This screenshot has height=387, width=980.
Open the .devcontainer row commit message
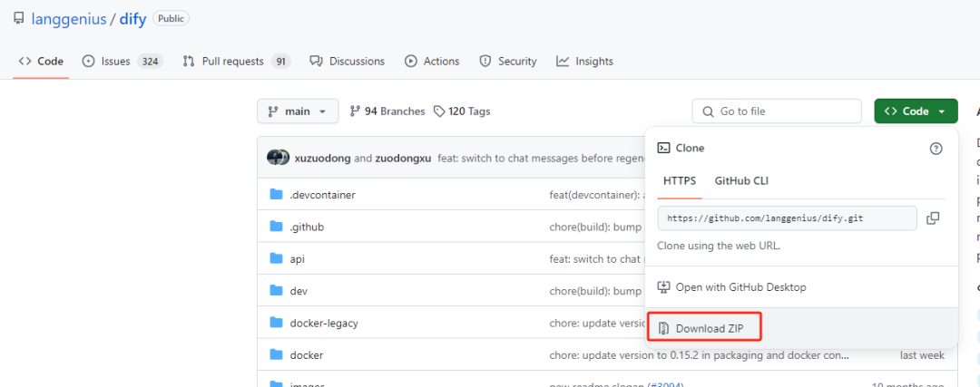(x=597, y=195)
